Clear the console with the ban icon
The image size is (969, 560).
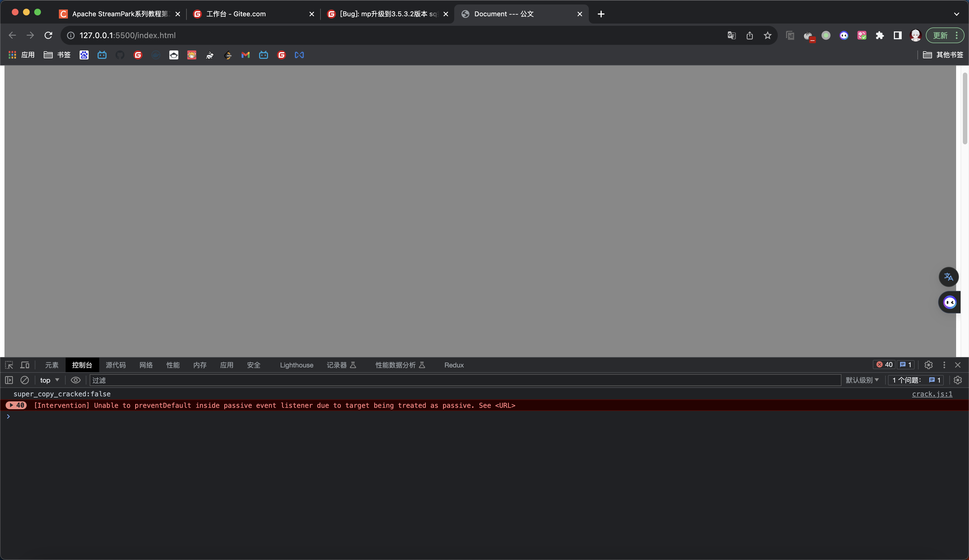[x=25, y=380]
